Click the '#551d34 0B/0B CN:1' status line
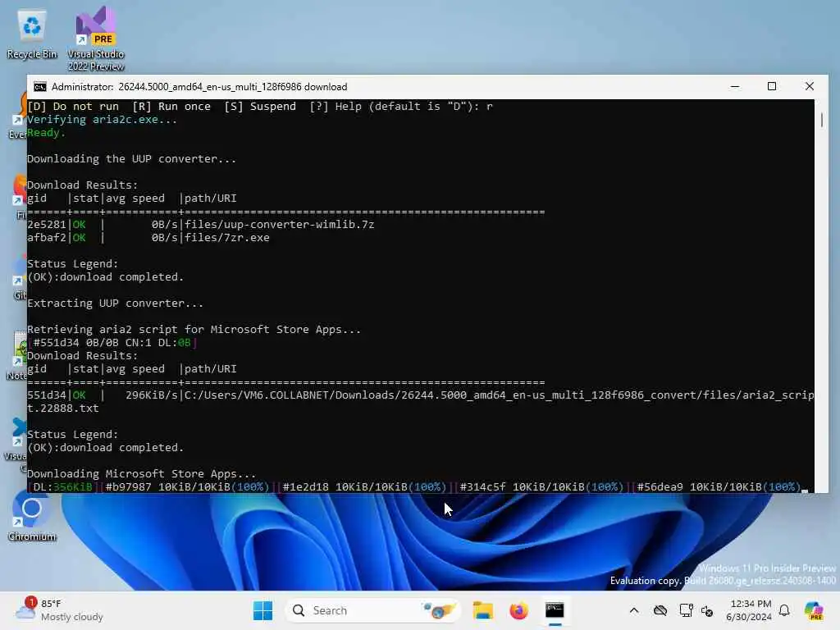Viewport: 840px width, 630px height. pos(112,343)
